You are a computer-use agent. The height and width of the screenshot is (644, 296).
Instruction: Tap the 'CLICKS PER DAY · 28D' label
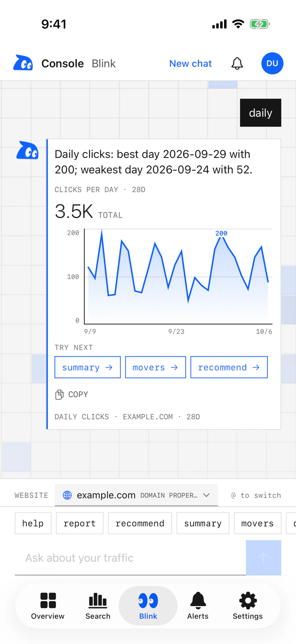(x=100, y=190)
